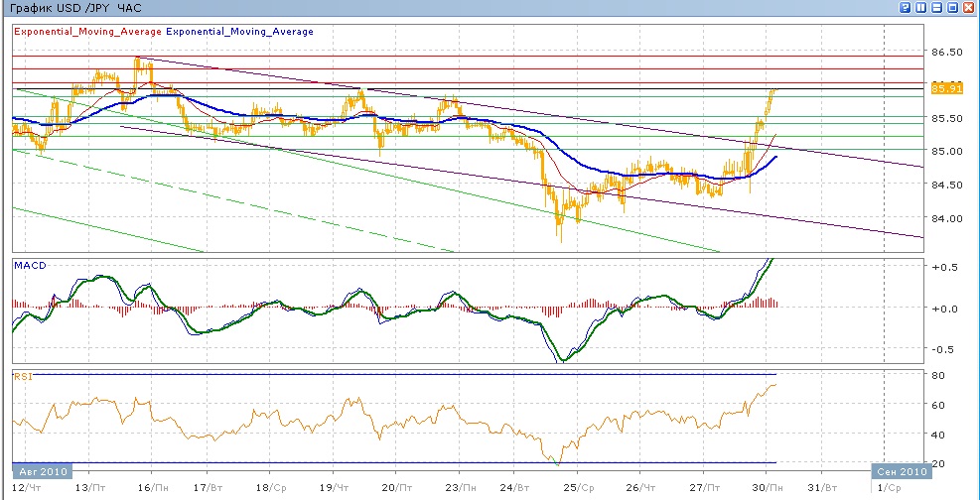Tile panels vertically with the two-column icon
Viewport: 980px width, 500px height.
click(x=920, y=7)
